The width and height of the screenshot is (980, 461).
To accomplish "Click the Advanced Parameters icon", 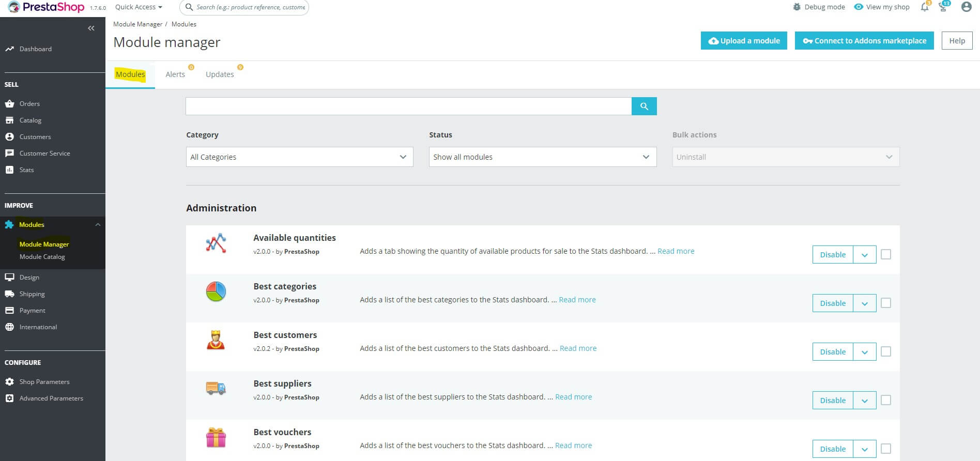I will point(9,398).
